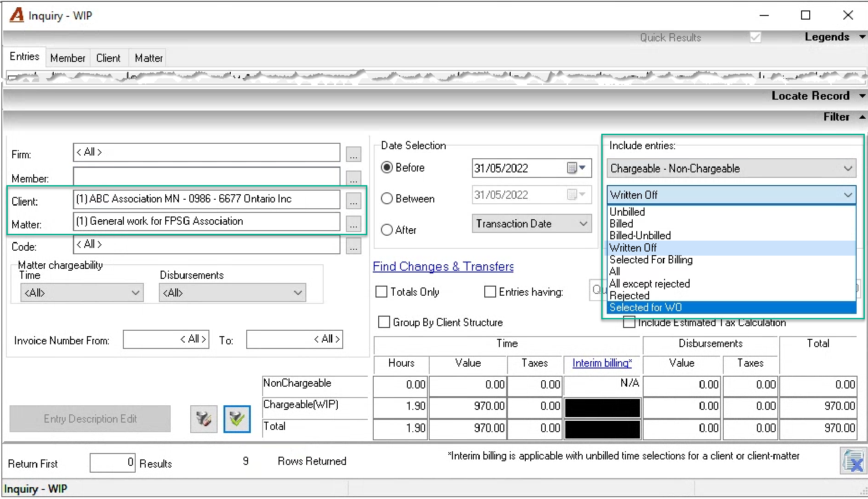Toggle the Quick Results checkbox
This screenshot has height=499, width=868.
755,37
